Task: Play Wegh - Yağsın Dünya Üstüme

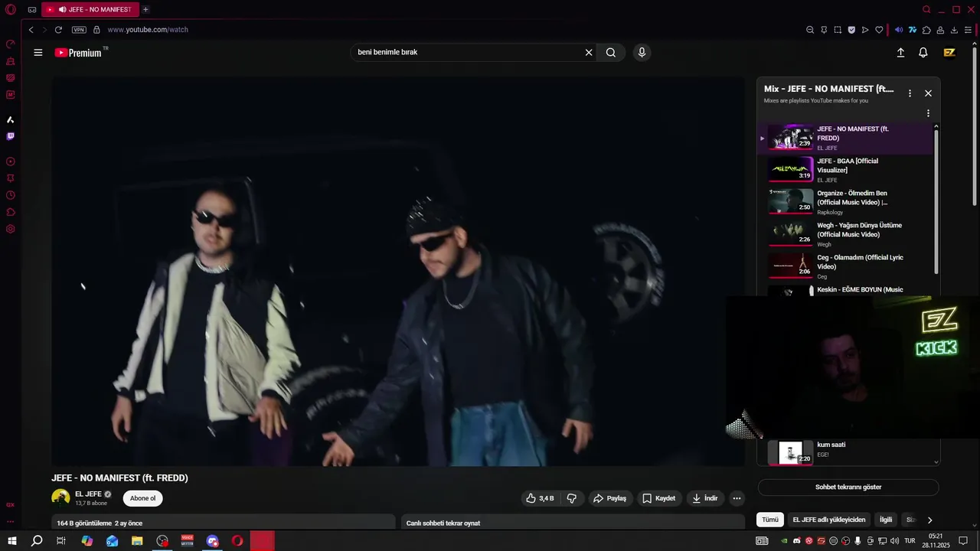Action: [x=845, y=234]
